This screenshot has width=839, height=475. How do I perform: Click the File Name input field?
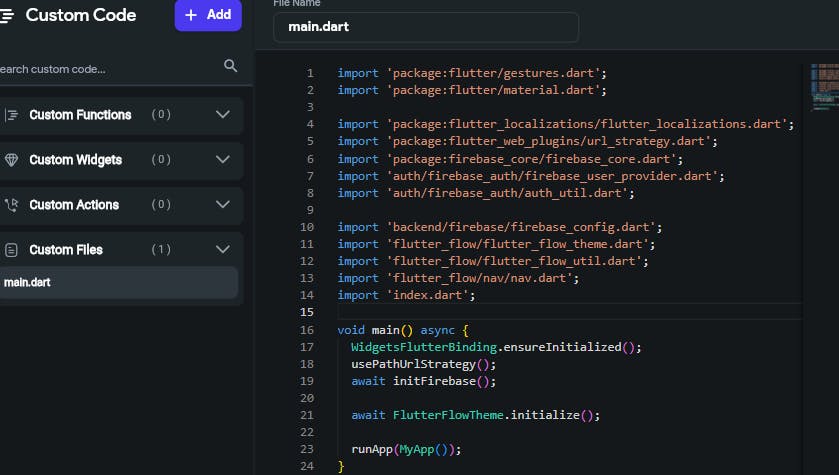coord(425,27)
